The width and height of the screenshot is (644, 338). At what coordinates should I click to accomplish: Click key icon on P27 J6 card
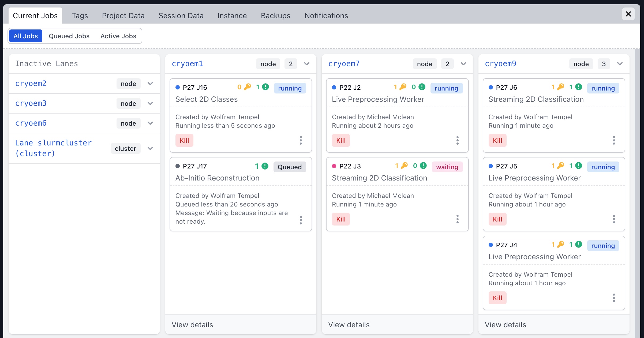(x=561, y=87)
